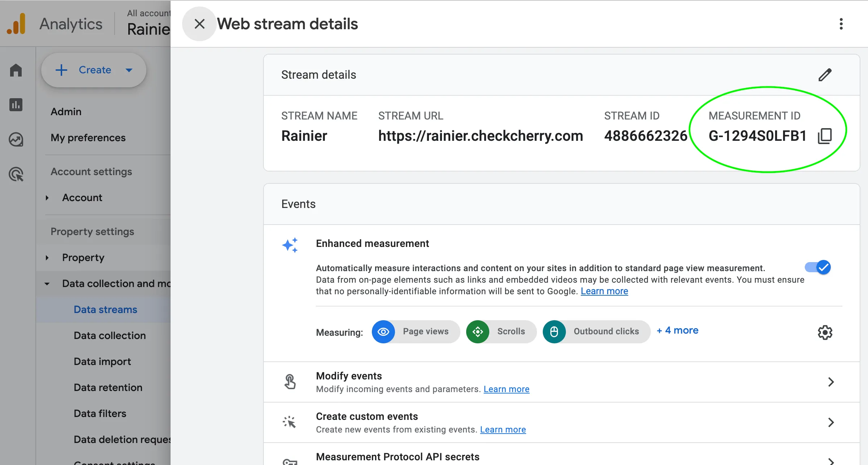Expand the Account tree section

(x=47, y=198)
